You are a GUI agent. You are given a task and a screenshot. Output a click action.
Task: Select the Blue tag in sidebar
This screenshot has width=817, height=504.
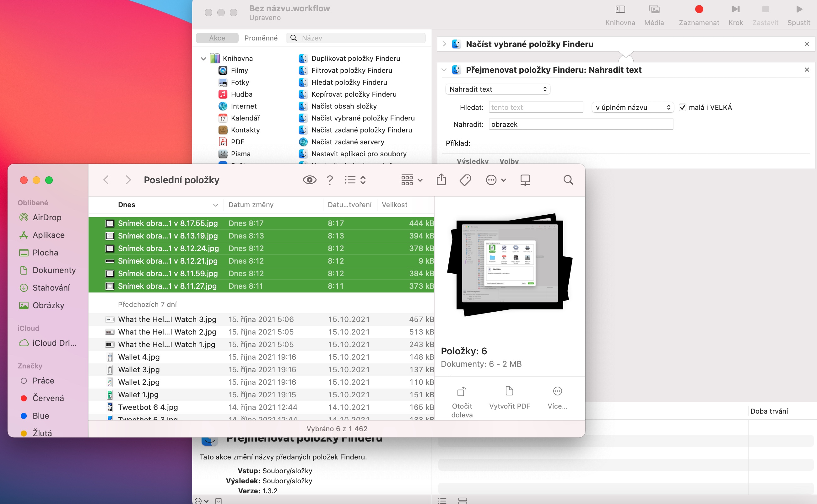[41, 416]
